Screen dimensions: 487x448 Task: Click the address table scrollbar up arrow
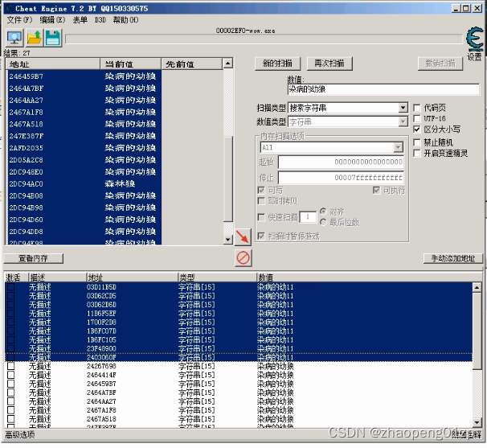click(477, 287)
